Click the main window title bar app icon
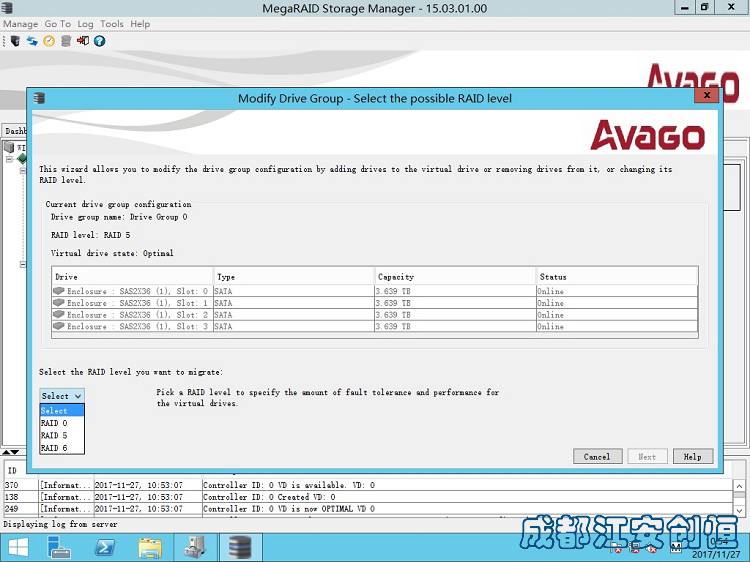The height and width of the screenshot is (562, 750). click(7, 8)
